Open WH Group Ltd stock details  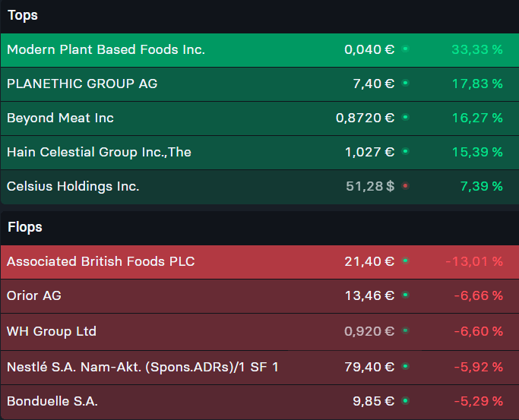click(52, 331)
